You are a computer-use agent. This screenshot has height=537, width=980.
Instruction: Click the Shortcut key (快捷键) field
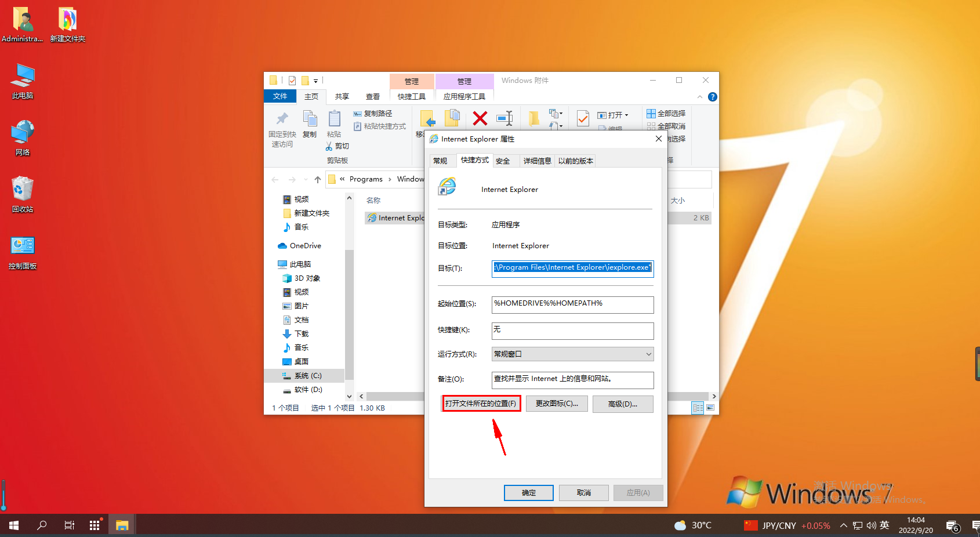click(x=572, y=331)
